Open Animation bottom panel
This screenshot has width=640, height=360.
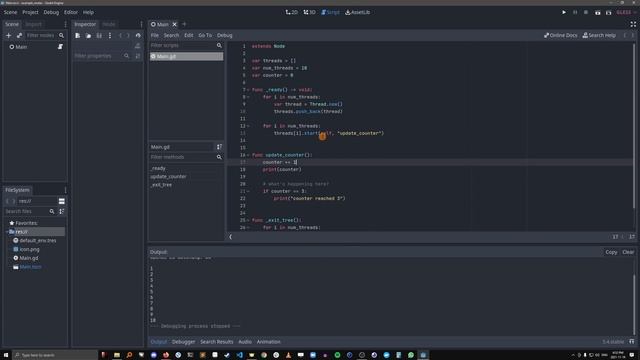point(269,342)
